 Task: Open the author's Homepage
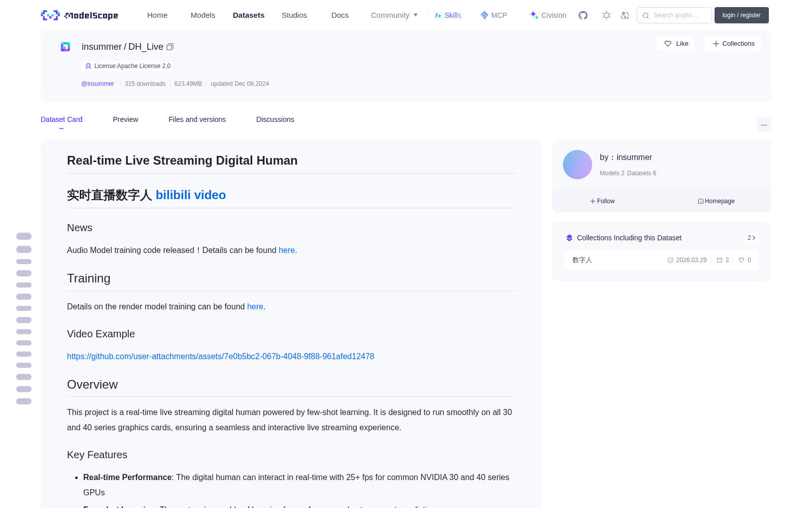716,201
